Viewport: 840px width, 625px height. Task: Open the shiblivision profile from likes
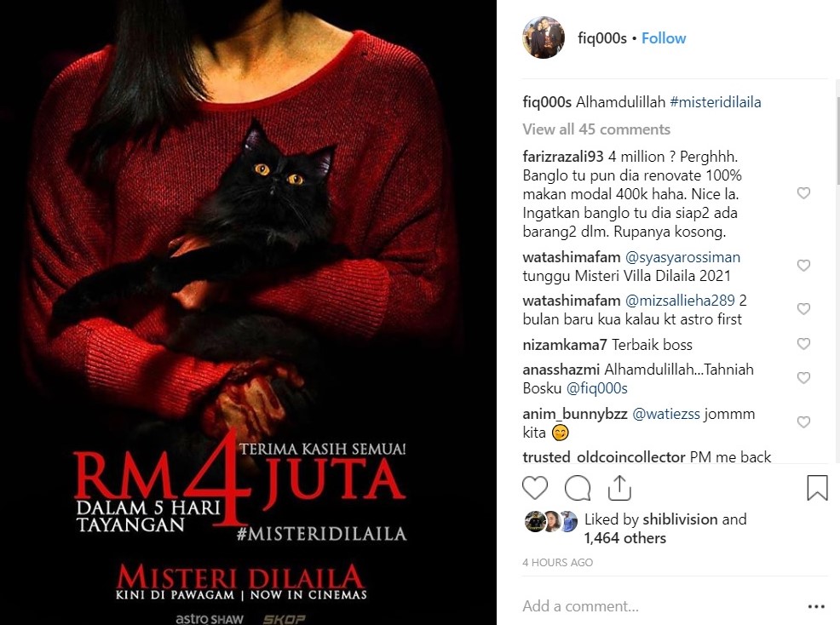pos(680,519)
